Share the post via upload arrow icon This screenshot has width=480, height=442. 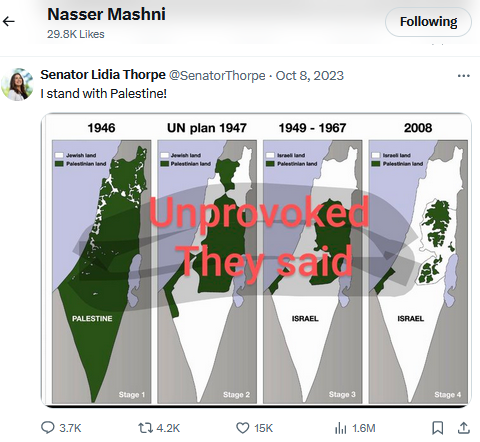click(x=464, y=428)
